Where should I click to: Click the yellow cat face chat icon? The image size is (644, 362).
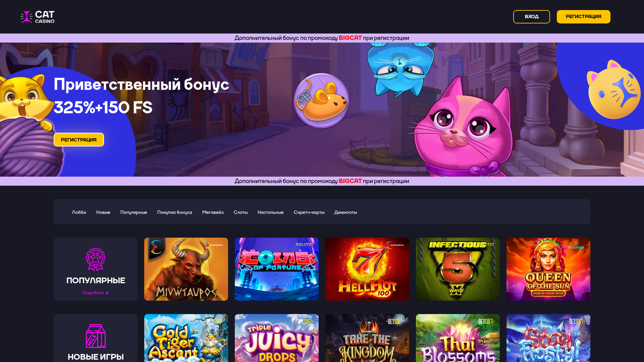(x=614, y=89)
